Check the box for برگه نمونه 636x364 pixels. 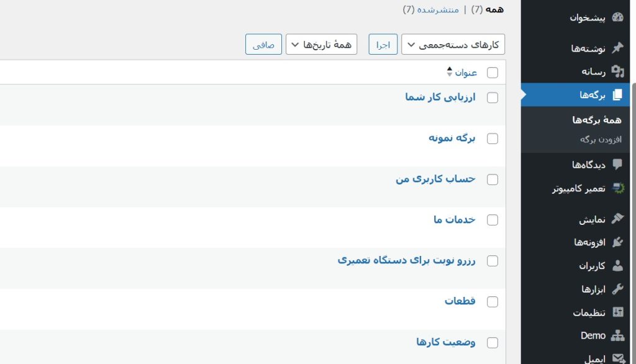[x=493, y=139]
